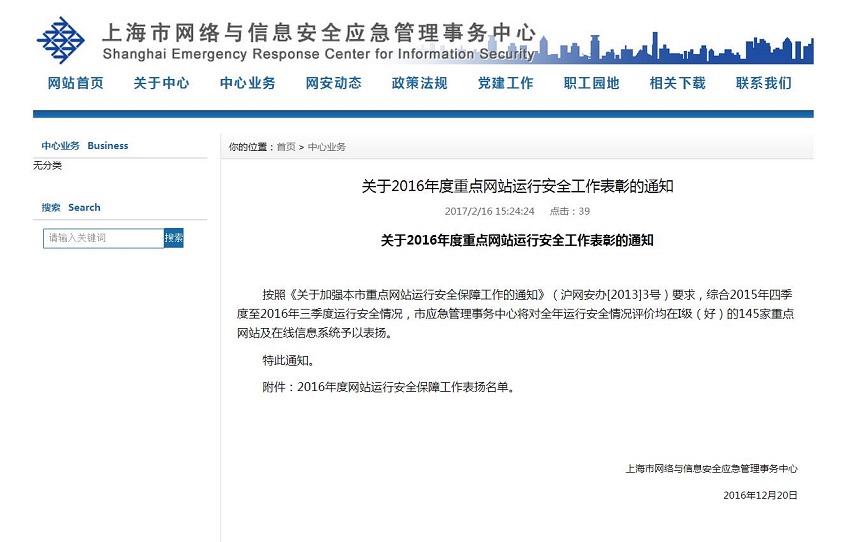
Task: Click the article title heading above the timestamp
Action: 517,186
